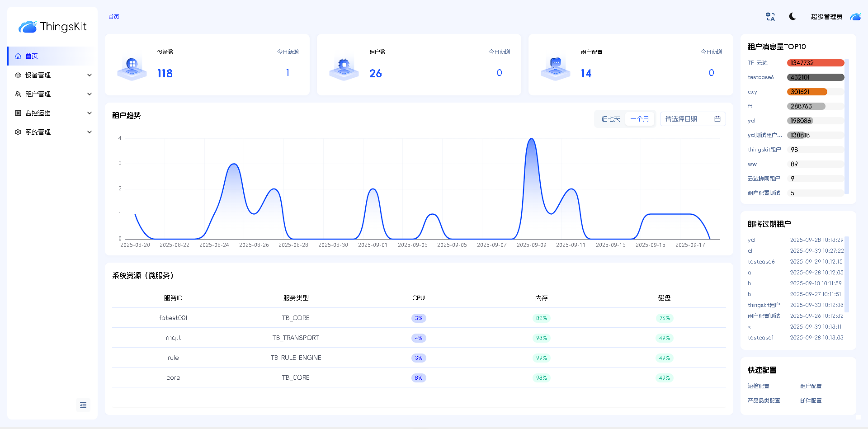Click the tenant count chip icon

click(344, 68)
